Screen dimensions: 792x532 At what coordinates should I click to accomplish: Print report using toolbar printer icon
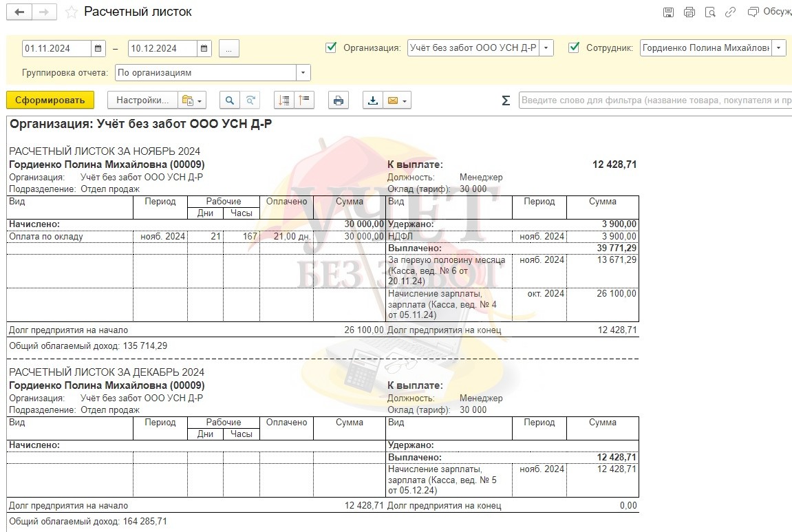(339, 100)
